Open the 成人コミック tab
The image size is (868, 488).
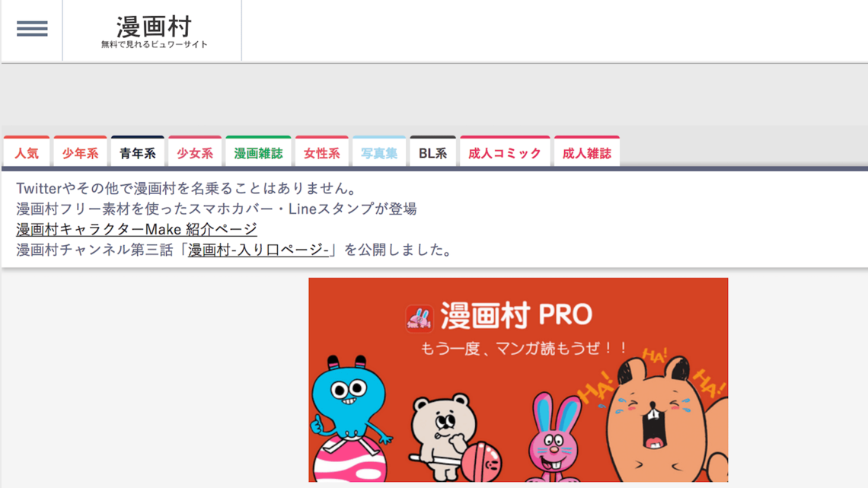point(505,153)
